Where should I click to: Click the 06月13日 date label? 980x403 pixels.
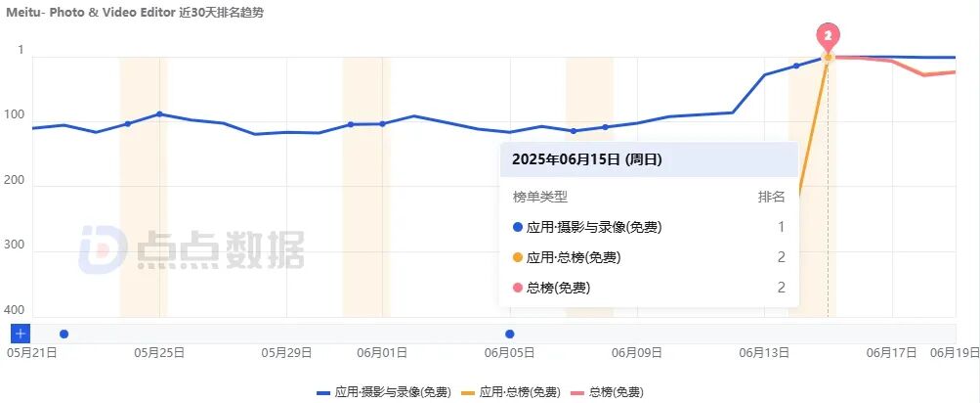pyautogui.click(x=764, y=353)
